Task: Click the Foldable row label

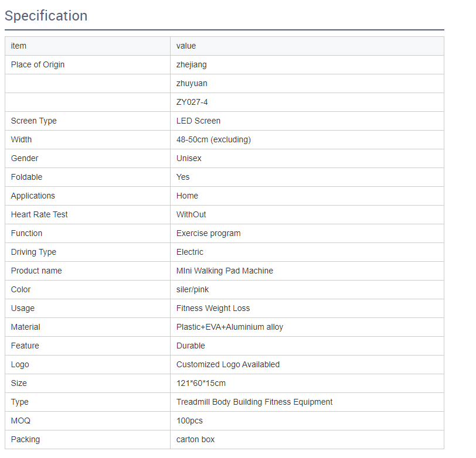Action: [26, 177]
